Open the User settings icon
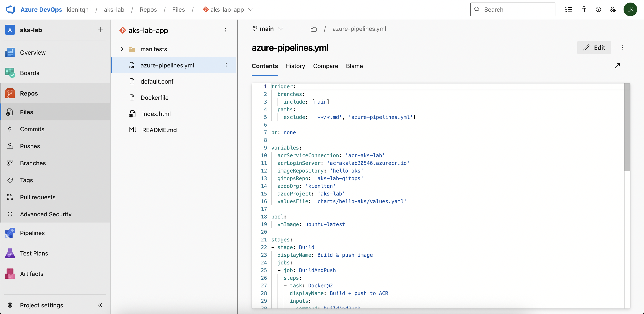 613,10
